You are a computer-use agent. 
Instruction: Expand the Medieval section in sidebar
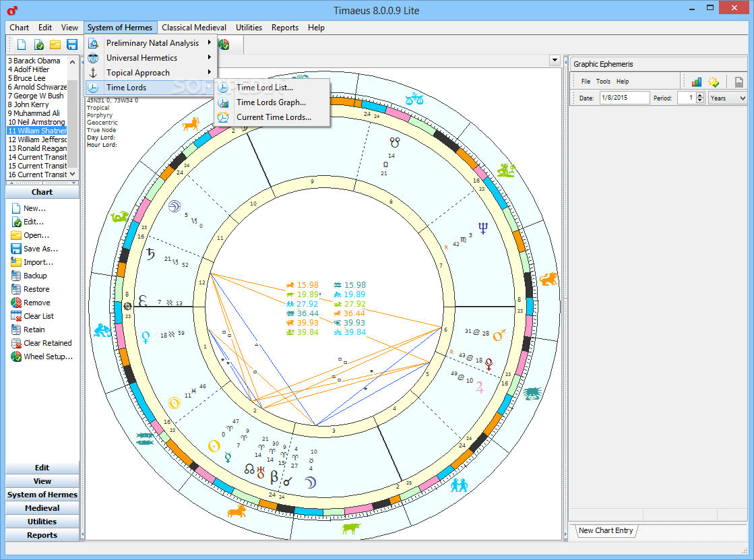tap(42, 508)
